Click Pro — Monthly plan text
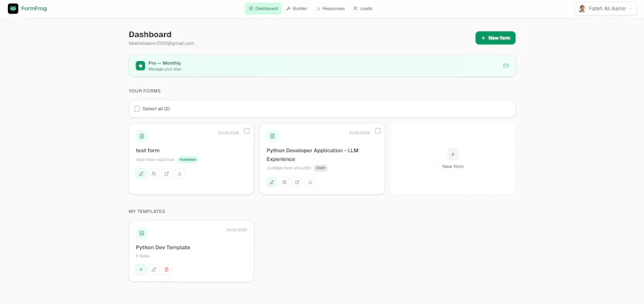644x304 pixels. tap(165, 64)
